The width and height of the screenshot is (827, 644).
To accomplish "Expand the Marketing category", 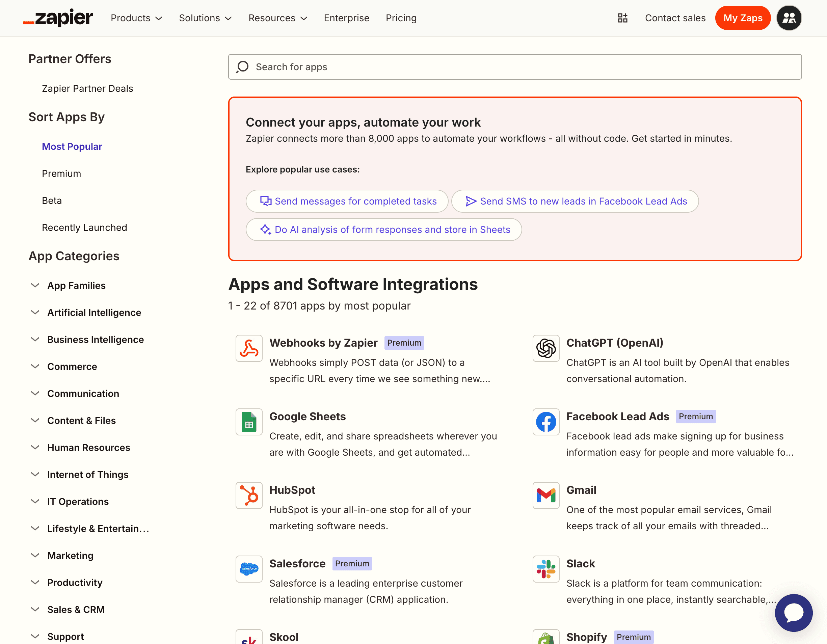I will pyautogui.click(x=35, y=556).
